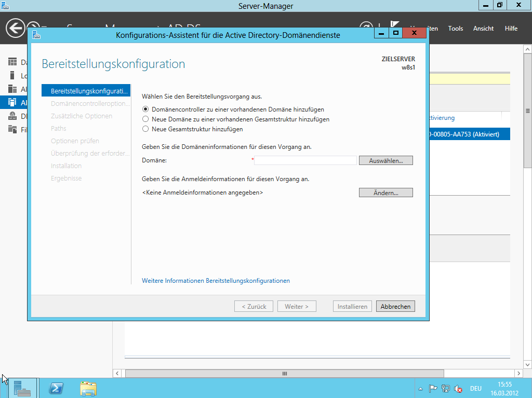Open 'Weitere Informationen Bereitstellungskonfigurationen' link
This screenshot has width=532, height=398.
pos(216,281)
